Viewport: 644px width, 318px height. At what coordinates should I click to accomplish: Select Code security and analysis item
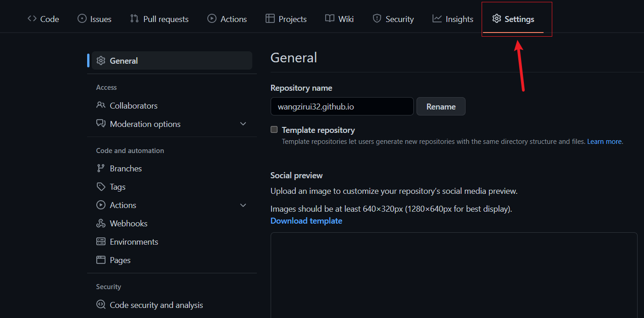[156, 305]
